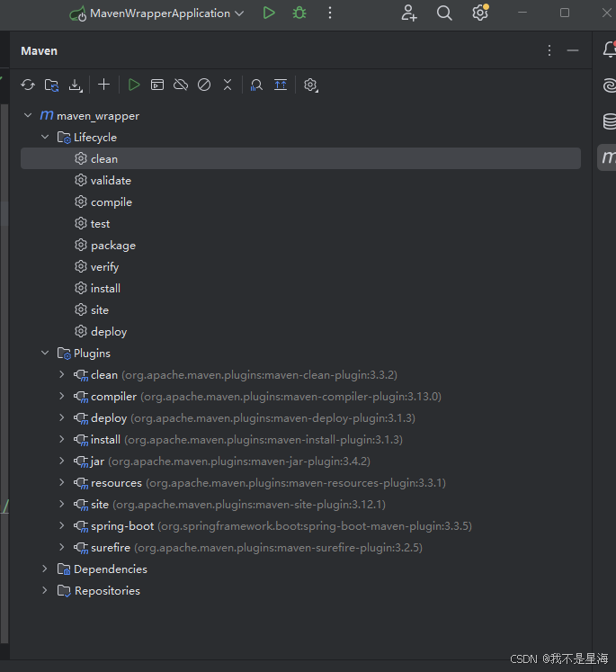The image size is (616, 672).
Task: Open spiral tool window in right sidebar
Action: click(x=609, y=85)
